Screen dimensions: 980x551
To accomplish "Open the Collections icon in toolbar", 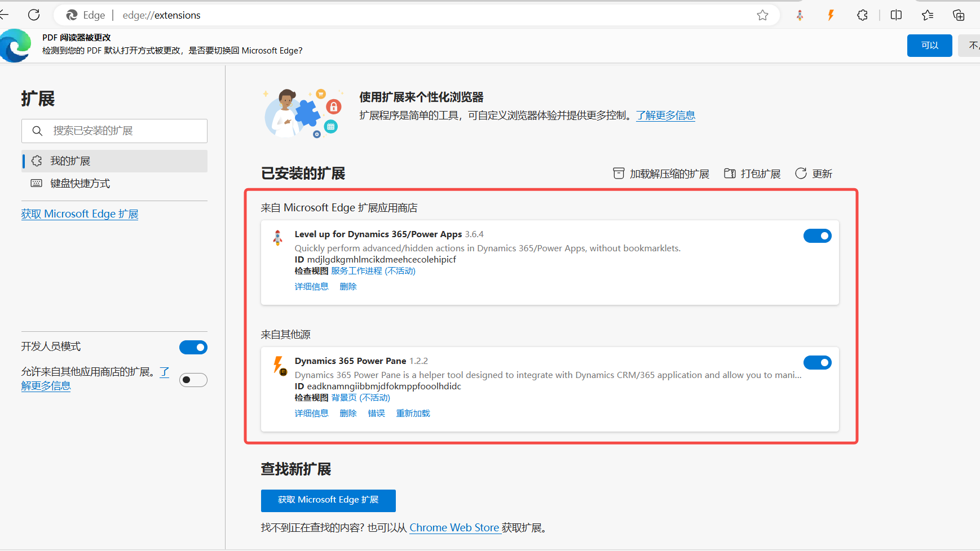I will pos(959,15).
